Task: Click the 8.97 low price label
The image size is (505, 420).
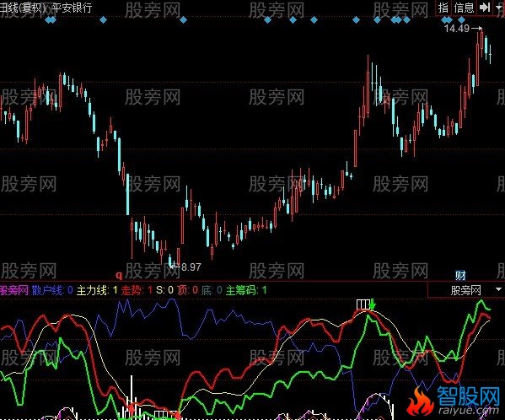Action: 191,267
